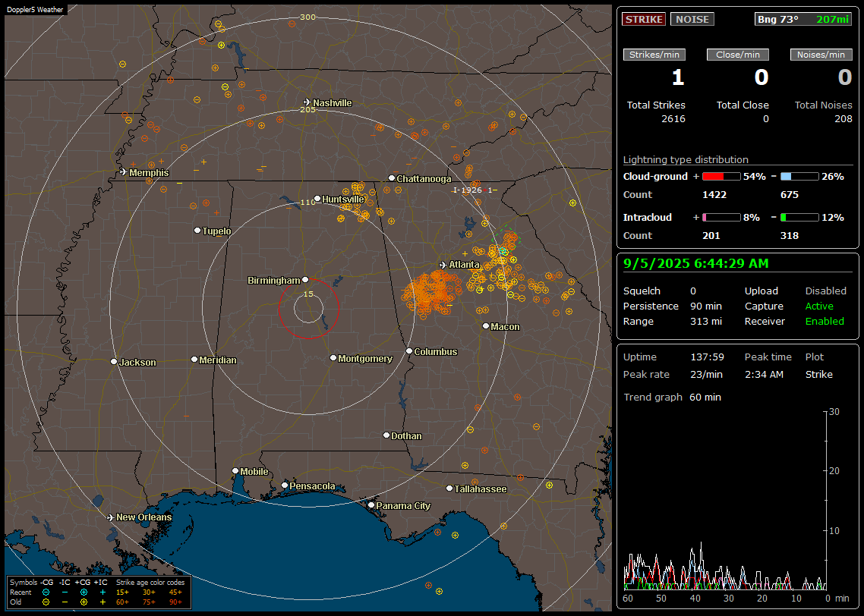
Task: Click the positive Cloud-ground count 1422
Action: 714,195
